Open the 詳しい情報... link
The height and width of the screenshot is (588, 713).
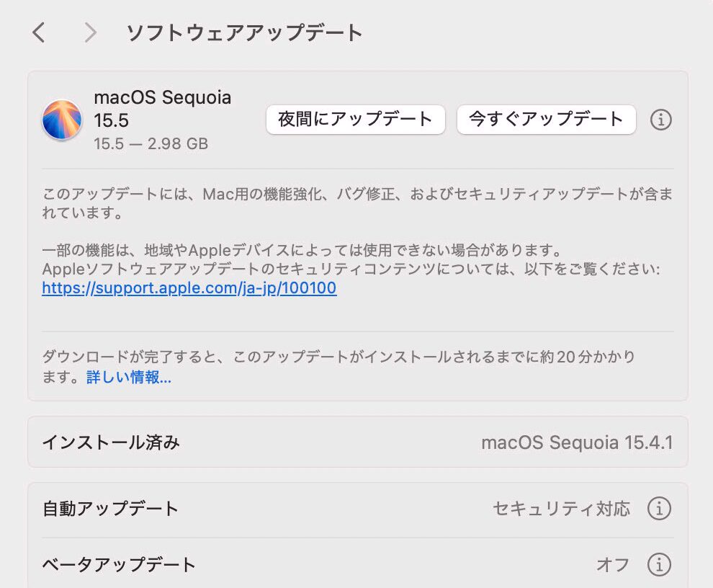tap(129, 377)
